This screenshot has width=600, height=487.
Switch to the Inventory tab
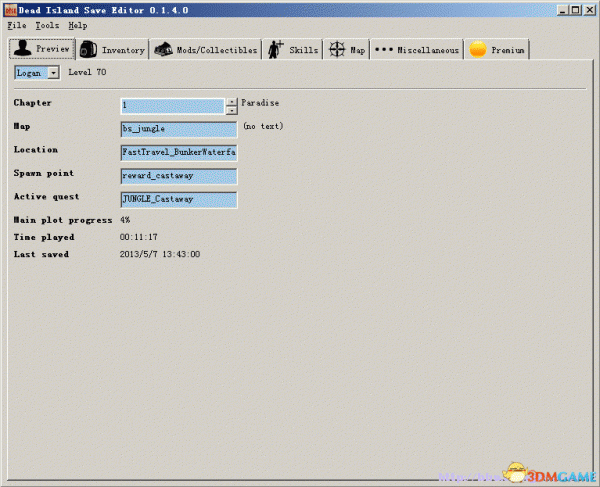pos(113,50)
